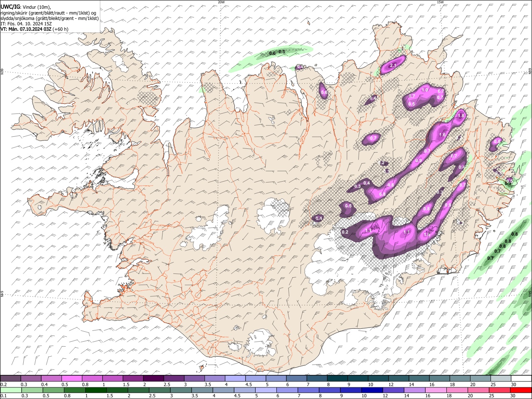Pick the snow-scale swatch between 12 and 14

point(399,378)
